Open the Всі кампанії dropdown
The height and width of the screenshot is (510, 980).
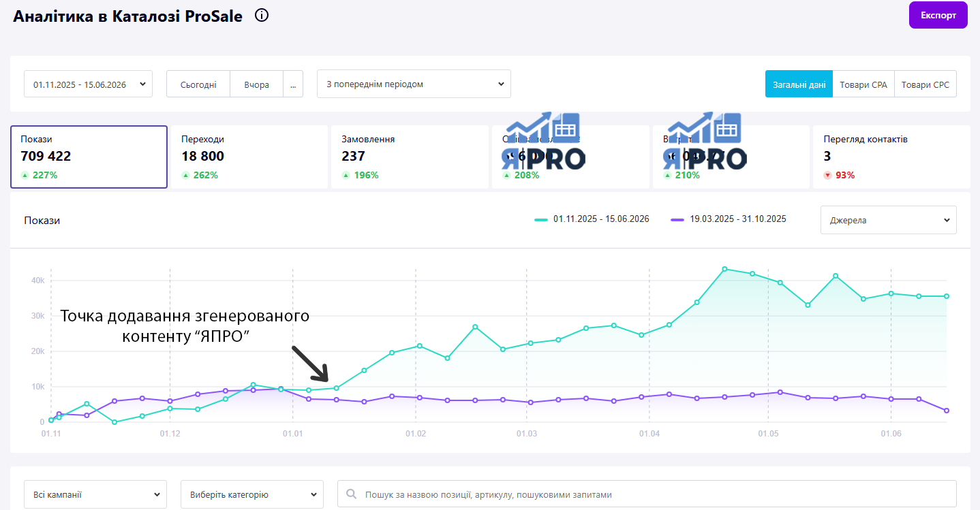pos(95,494)
